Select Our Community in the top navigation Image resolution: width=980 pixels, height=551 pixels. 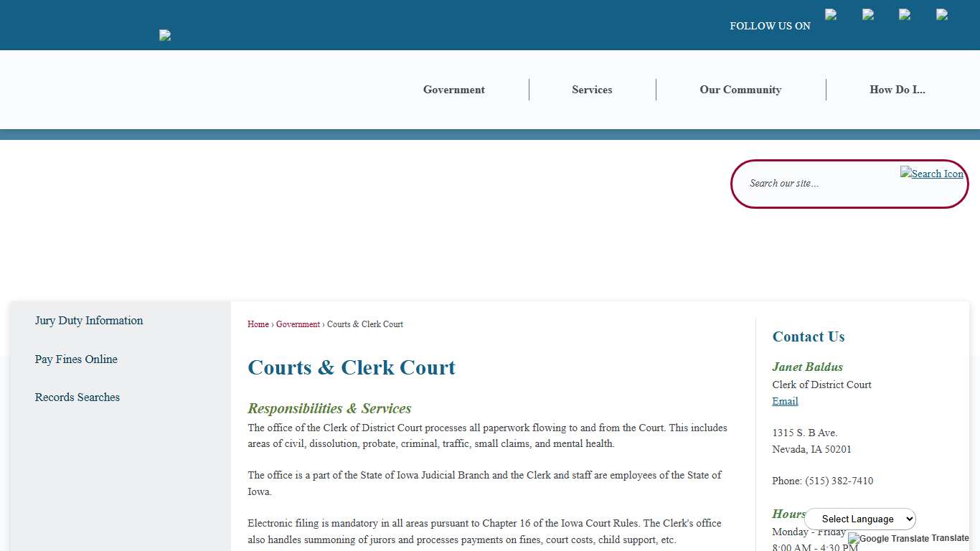click(x=740, y=90)
